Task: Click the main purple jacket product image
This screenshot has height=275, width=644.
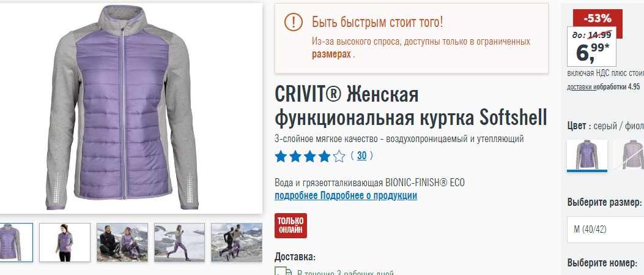Action: pos(122,108)
